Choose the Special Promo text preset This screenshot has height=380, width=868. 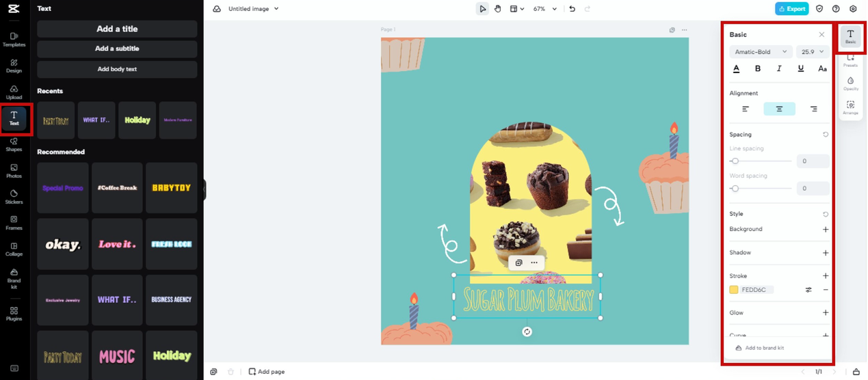pos(63,188)
